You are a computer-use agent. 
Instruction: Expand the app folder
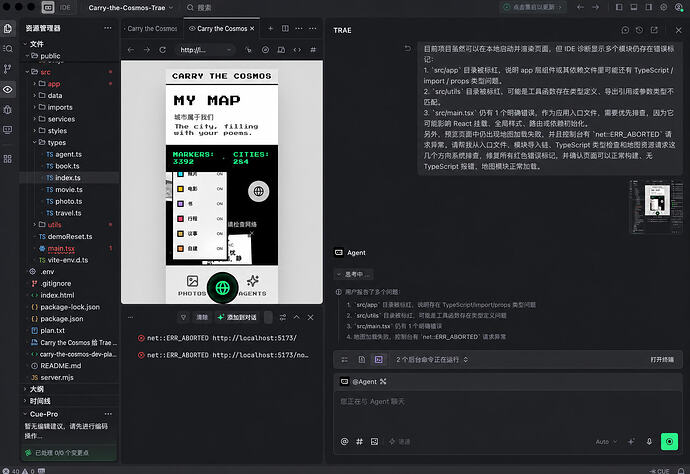(35, 84)
